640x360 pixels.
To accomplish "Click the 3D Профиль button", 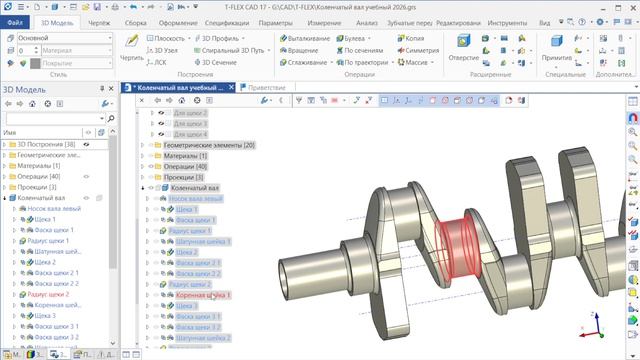I will pos(216,38).
